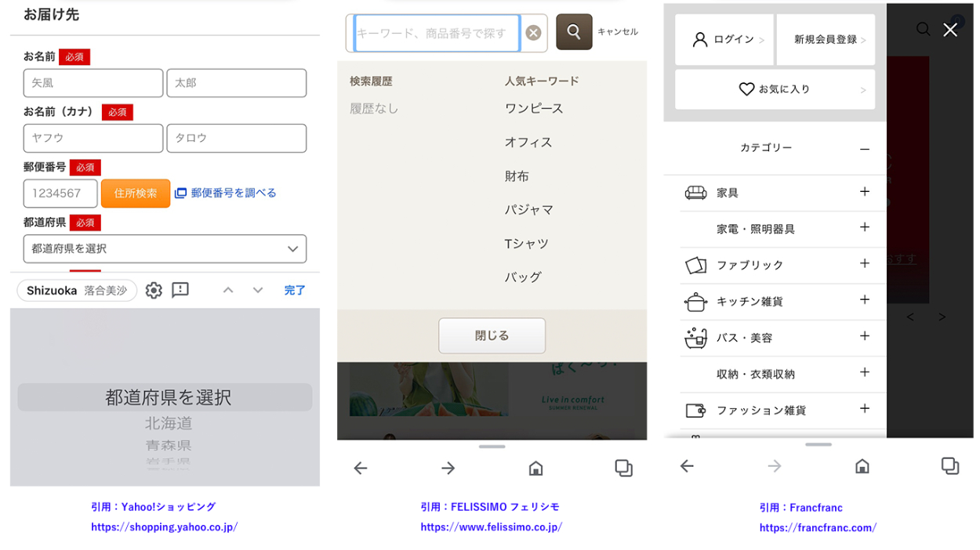Image resolution: width=980 pixels, height=550 pixels.
Task: Open the 郵便番号を調べる link
Action: pos(233,193)
